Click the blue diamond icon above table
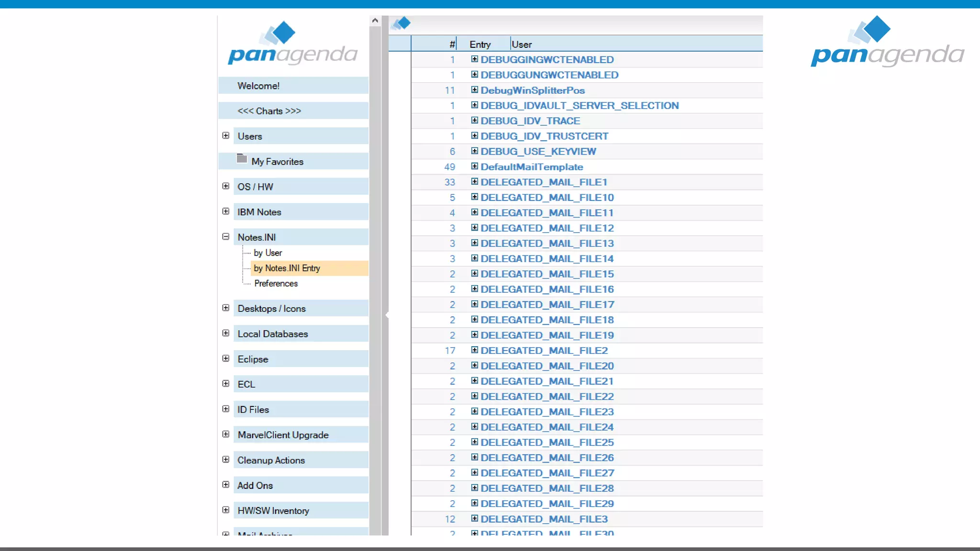The height and width of the screenshot is (551, 980). tap(401, 23)
